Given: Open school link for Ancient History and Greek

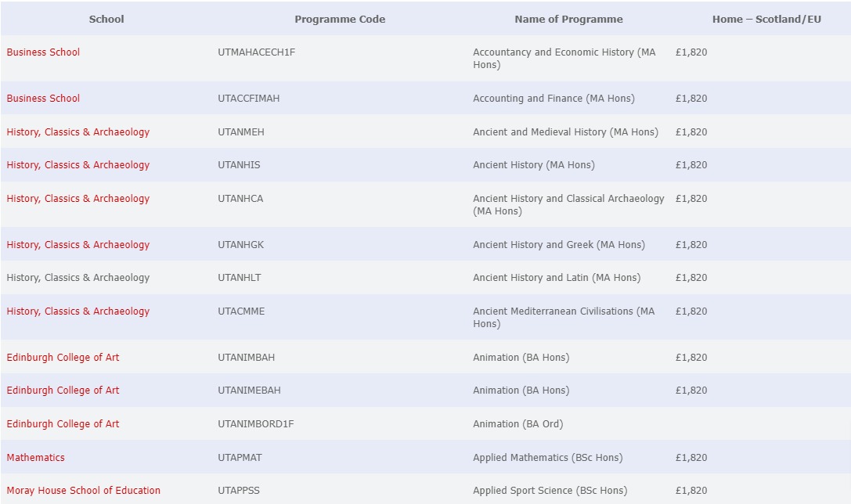Looking at the screenshot, I should point(78,245).
